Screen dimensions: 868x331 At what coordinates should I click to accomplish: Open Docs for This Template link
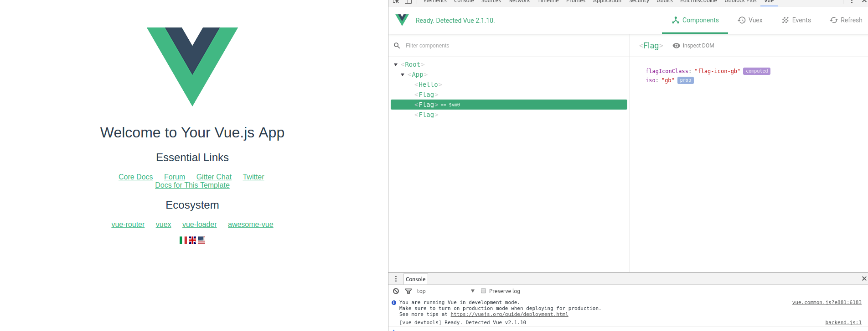click(192, 185)
